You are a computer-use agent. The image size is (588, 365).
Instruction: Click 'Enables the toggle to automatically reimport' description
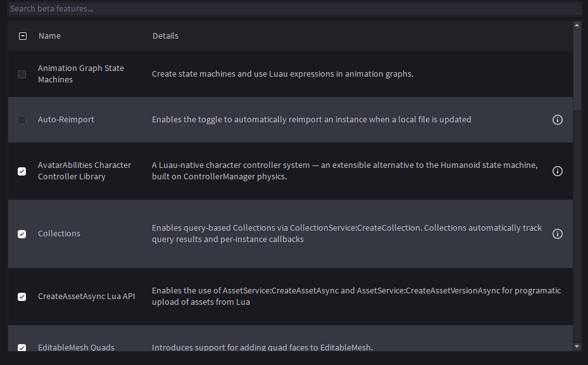point(311,119)
